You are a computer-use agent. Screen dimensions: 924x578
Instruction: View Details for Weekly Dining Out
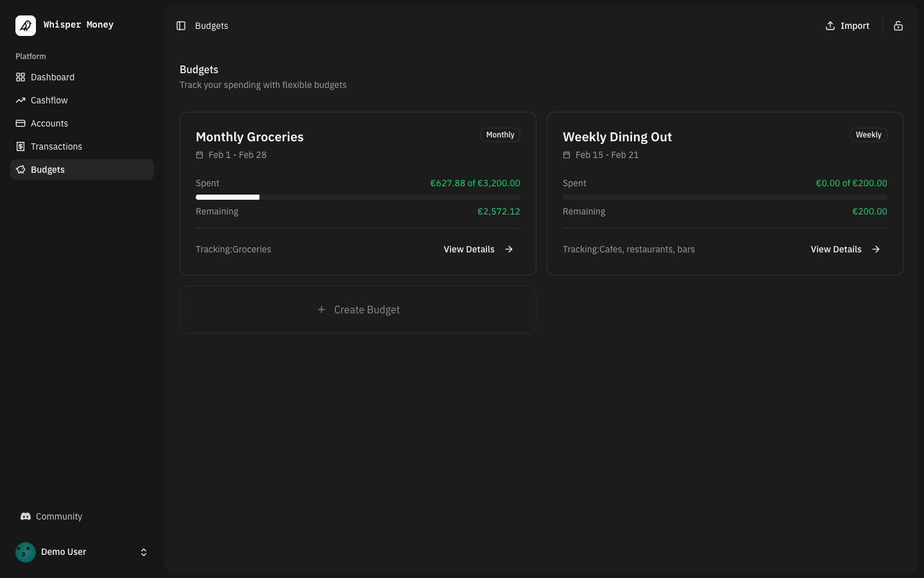[x=845, y=249]
